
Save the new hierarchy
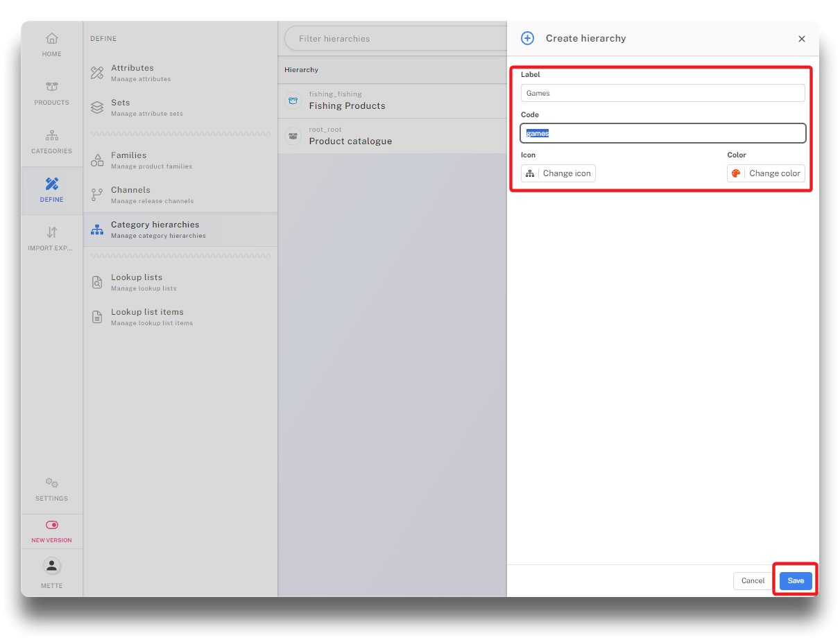pos(796,581)
